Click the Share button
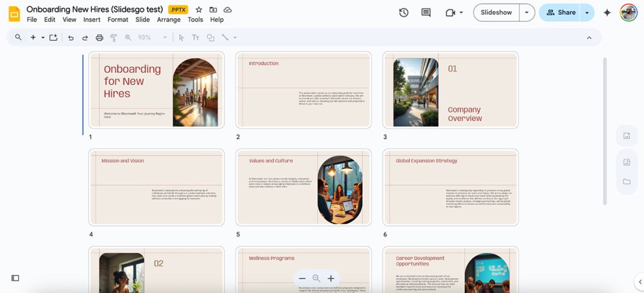 (x=560, y=13)
